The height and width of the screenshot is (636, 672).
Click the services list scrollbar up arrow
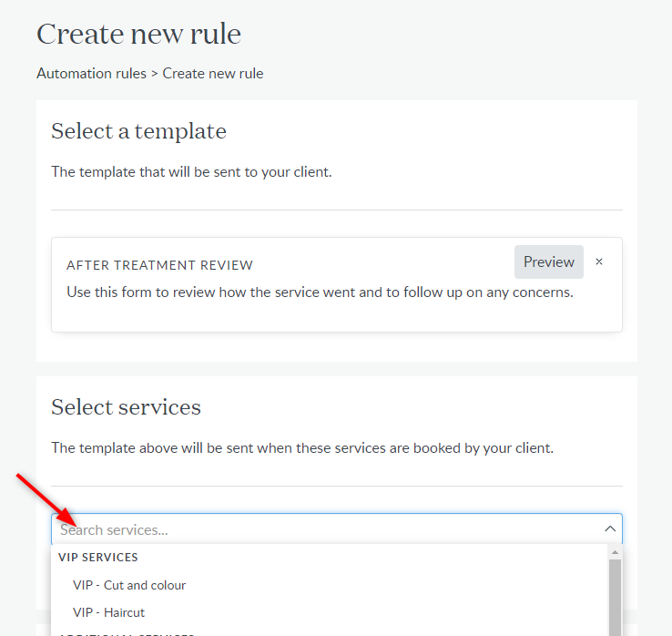point(615,552)
